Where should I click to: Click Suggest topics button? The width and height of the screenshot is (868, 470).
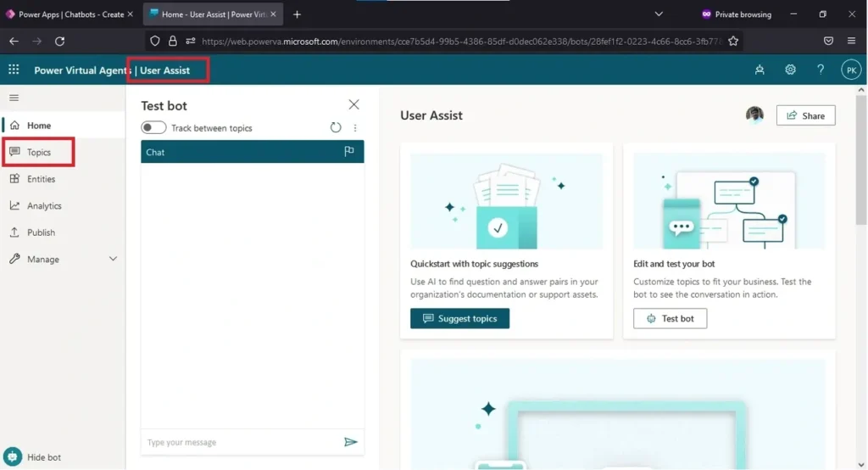(x=459, y=318)
